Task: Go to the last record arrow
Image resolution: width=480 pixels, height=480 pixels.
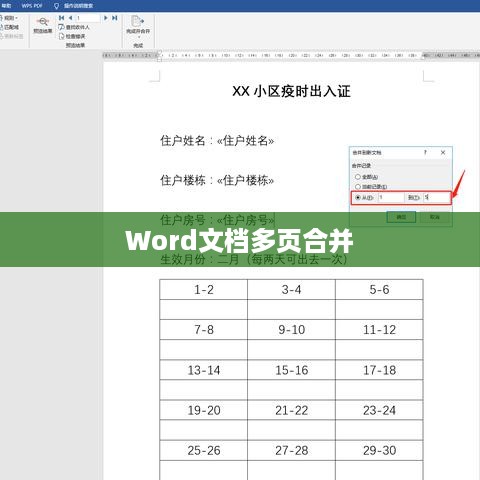Action: point(115,18)
